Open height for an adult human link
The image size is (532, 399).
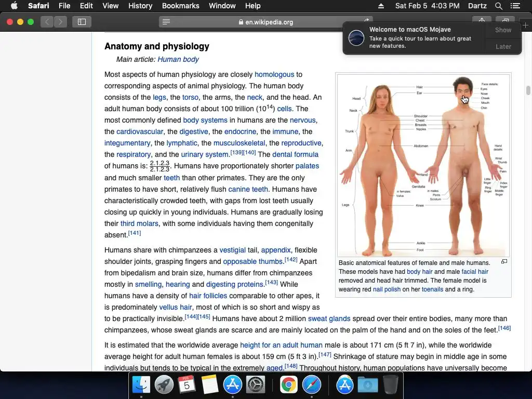tap(281, 345)
